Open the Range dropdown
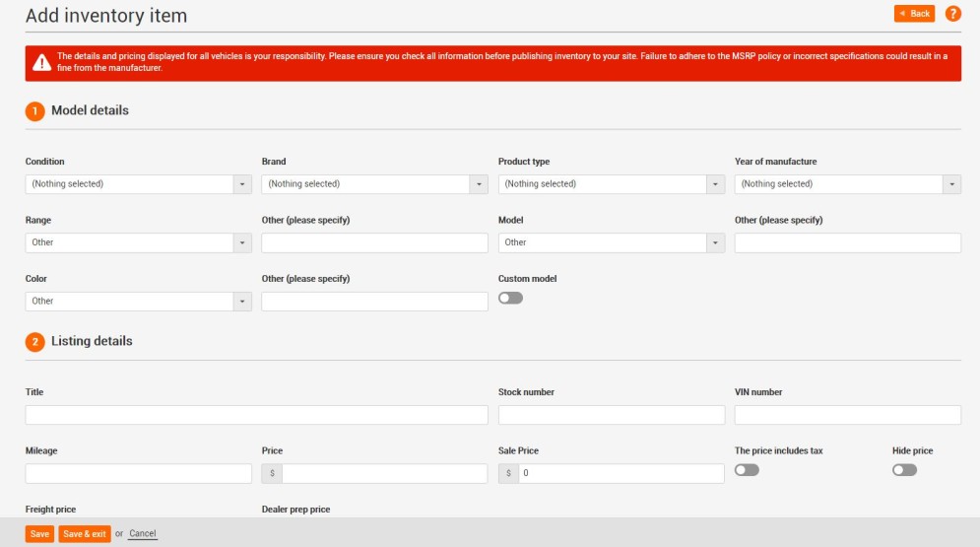The width and height of the screenshot is (980, 547). pos(138,242)
